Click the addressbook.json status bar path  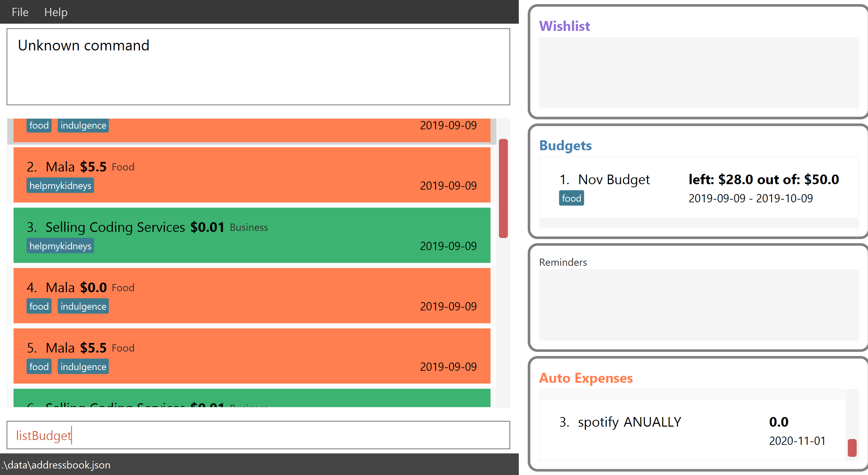(x=56, y=465)
